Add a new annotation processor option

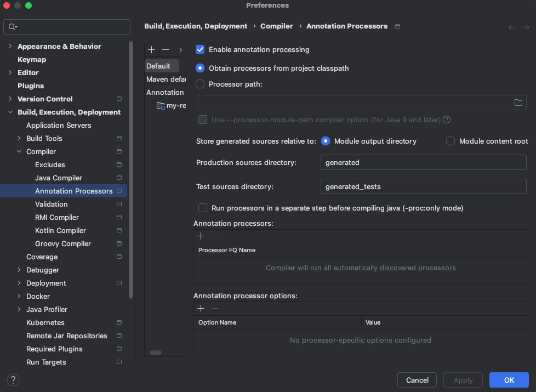click(x=201, y=309)
